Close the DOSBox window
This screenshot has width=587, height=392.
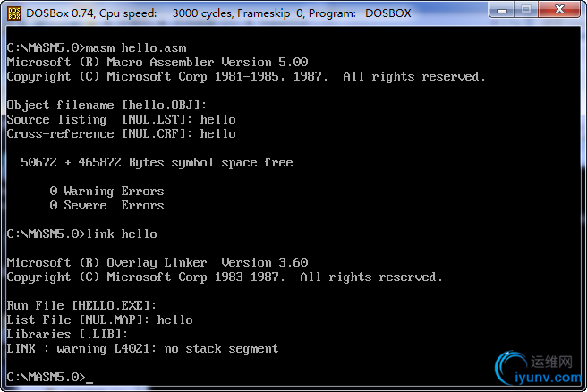coord(559,10)
